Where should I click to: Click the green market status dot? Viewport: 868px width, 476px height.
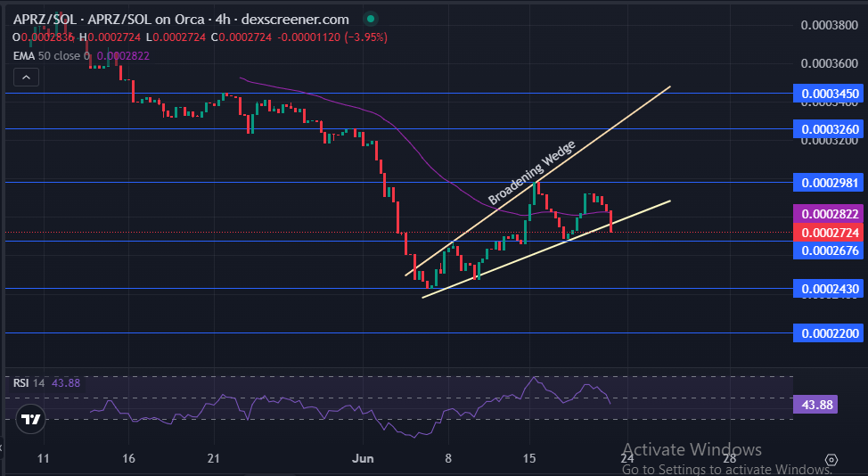tap(371, 20)
